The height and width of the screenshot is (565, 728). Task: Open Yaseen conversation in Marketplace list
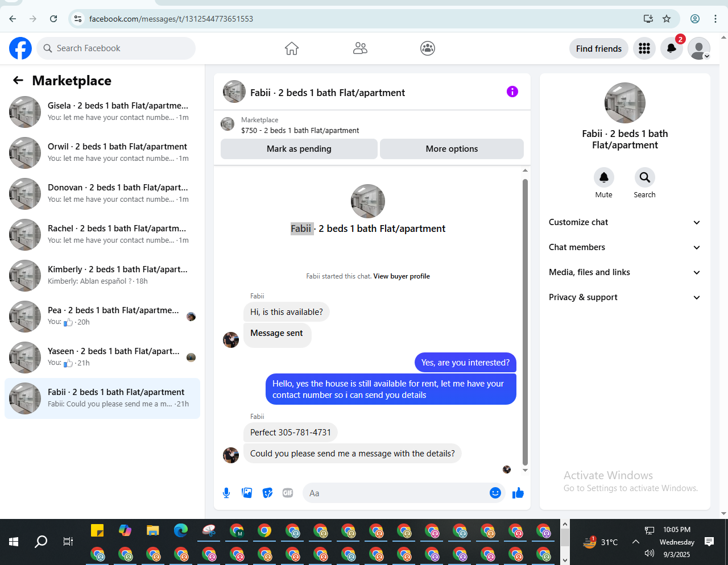coord(102,358)
